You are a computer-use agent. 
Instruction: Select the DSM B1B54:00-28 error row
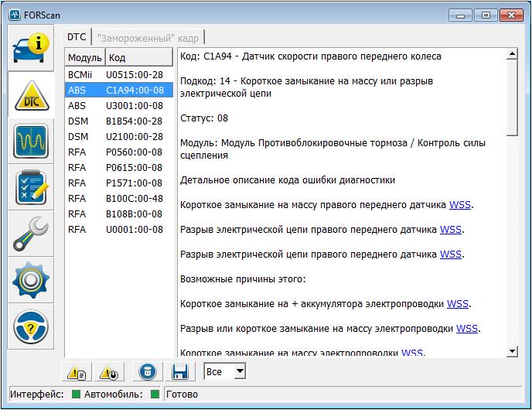pos(119,121)
